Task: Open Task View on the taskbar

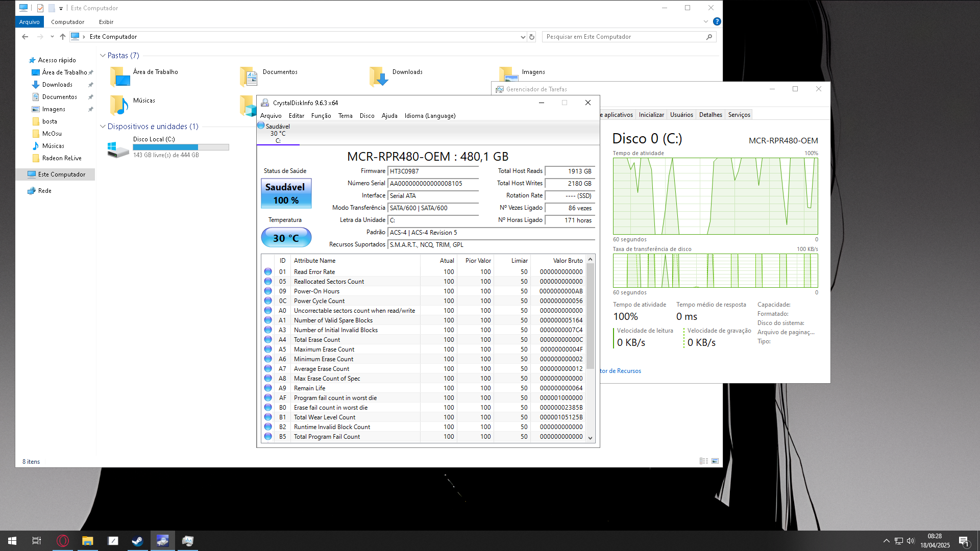Action: point(37,541)
